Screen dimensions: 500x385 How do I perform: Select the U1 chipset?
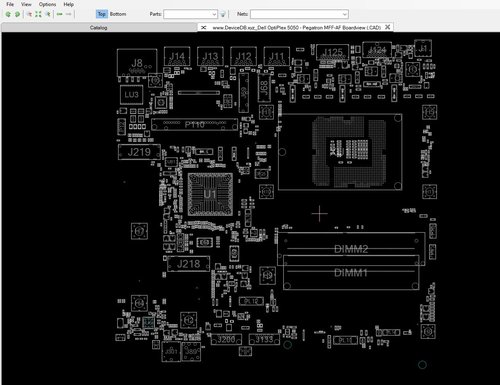pos(210,194)
